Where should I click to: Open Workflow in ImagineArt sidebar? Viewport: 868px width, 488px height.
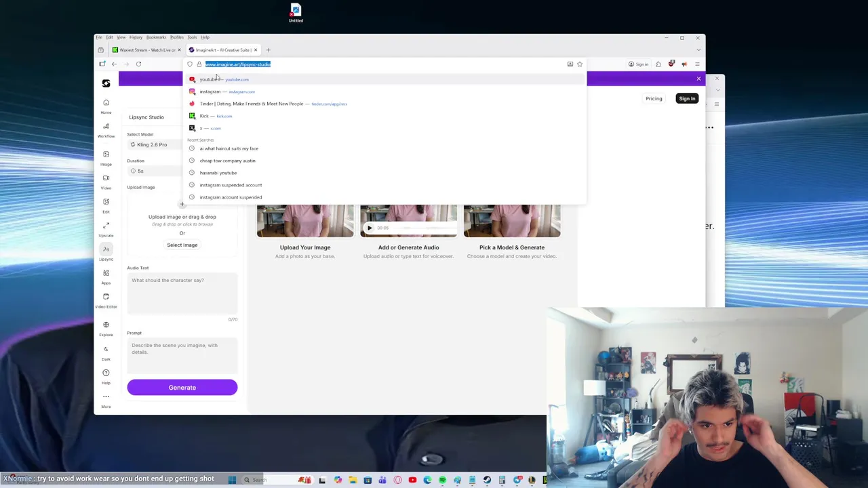tap(106, 130)
